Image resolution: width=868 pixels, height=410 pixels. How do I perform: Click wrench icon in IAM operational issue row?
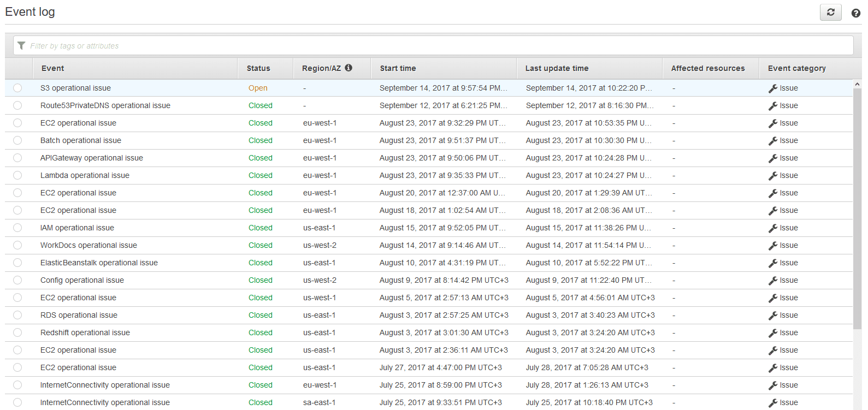[773, 228]
